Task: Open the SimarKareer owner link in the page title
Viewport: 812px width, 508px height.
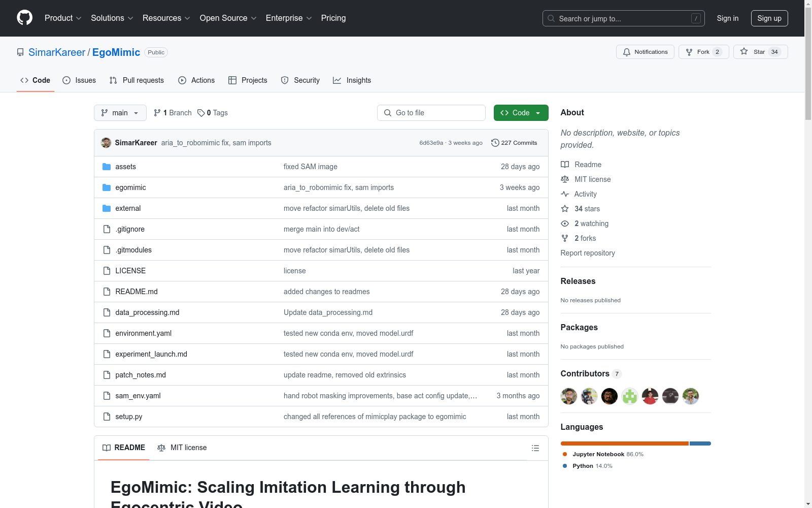Action: [57, 52]
